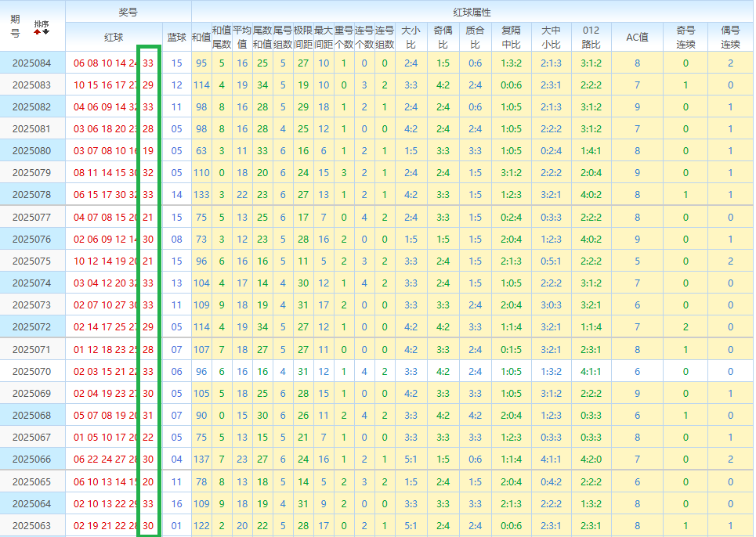Click the 和值尾数 column header

(221, 37)
